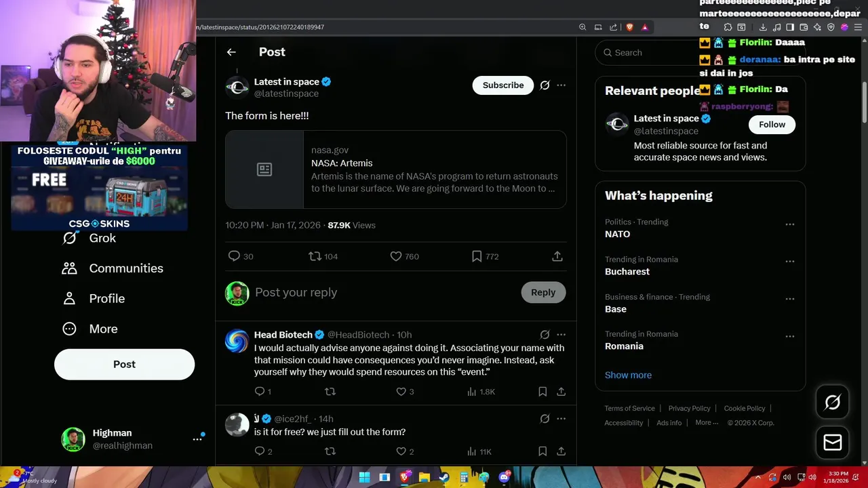
Task: Click Show more under What's happening
Action: (x=628, y=375)
